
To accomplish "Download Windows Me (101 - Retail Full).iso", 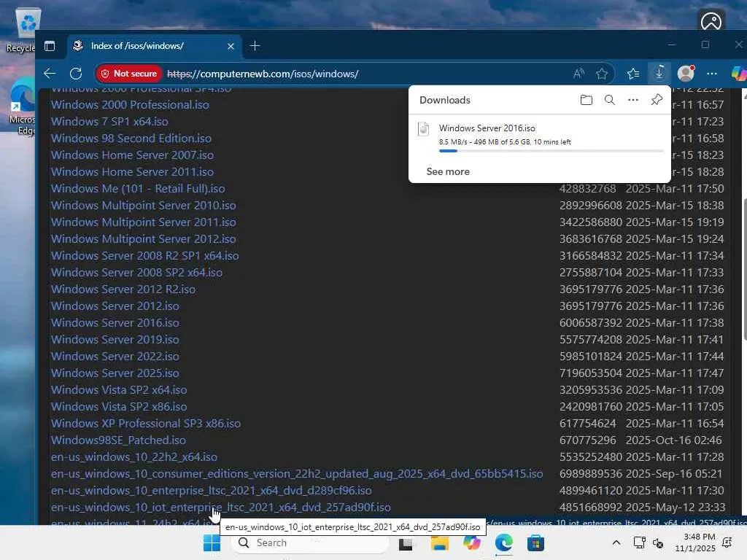I will coord(138,189).
